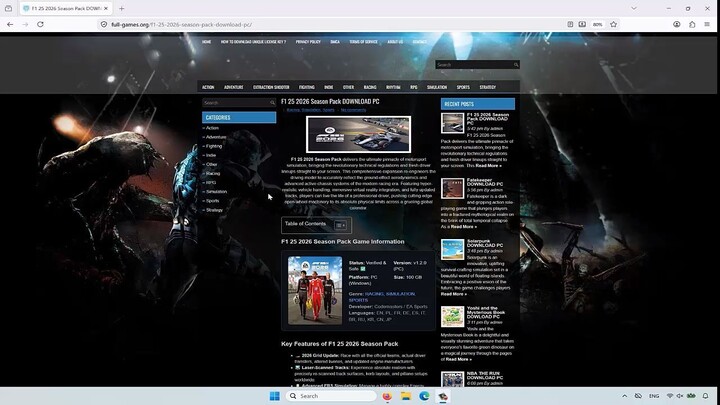Select RACING in the genre bar
The width and height of the screenshot is (720, 405).
(x=370, y=87)
